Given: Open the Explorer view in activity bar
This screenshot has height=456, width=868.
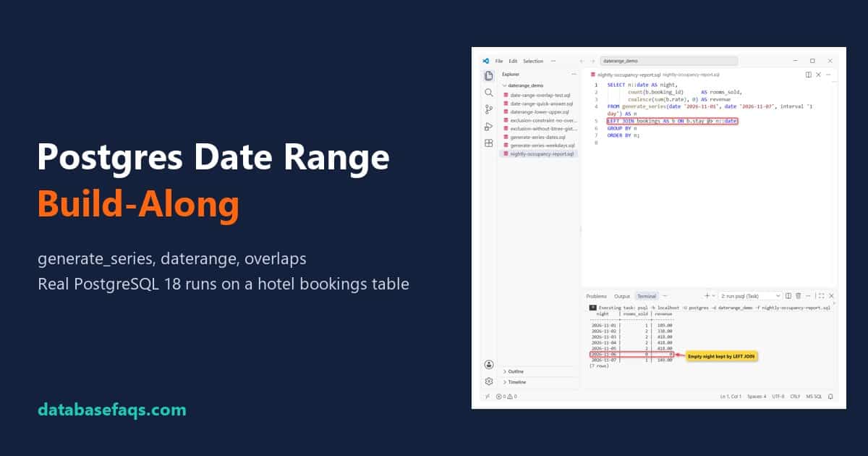Looking at the screenshot, I should click(x=489, y=75).
